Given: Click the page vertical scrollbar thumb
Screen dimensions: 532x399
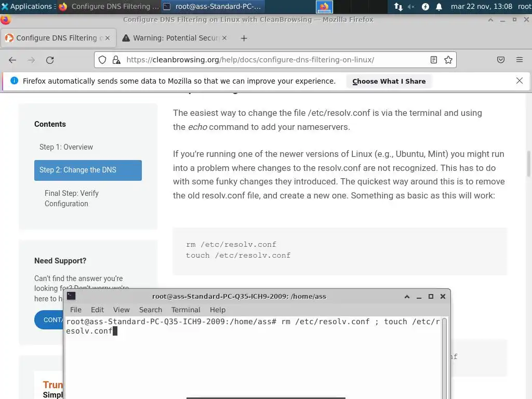Looking at the screenshot, I should [x=528, y=164].
